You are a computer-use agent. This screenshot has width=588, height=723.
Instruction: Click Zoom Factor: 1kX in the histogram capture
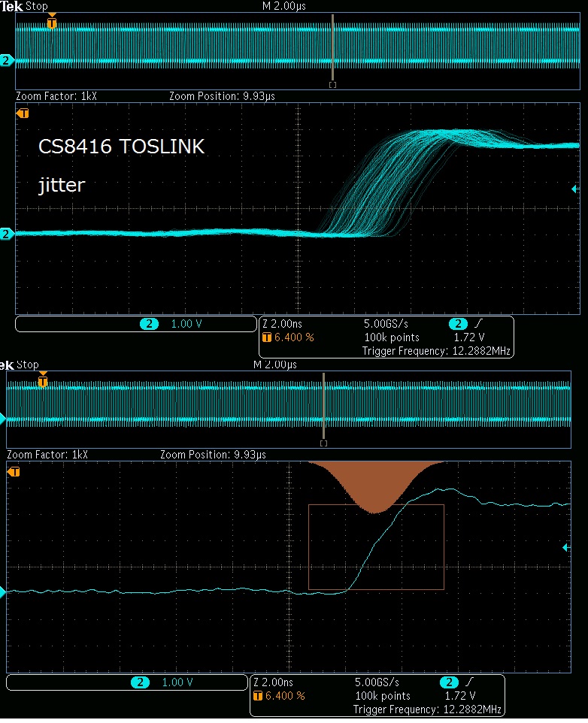click(47, 454)
